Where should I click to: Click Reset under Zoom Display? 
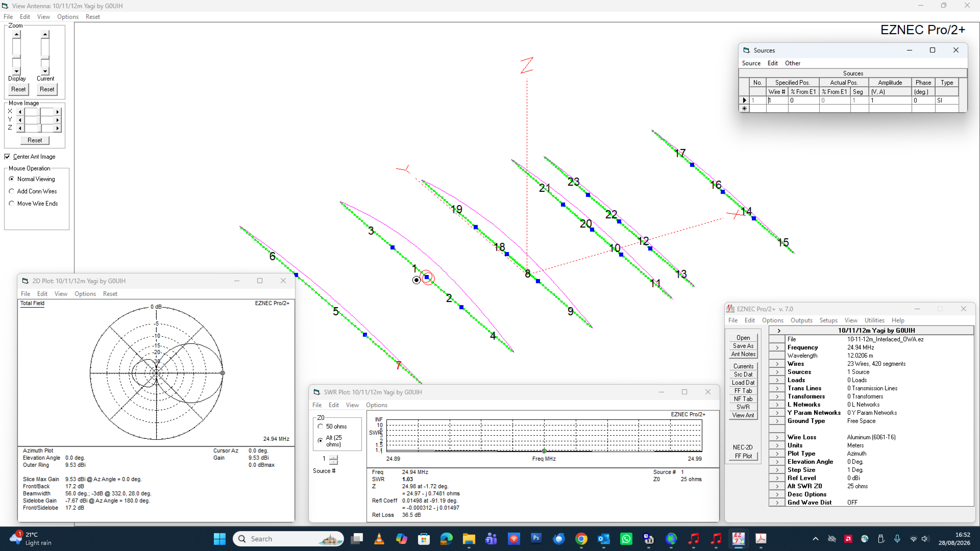pos(18,89)
